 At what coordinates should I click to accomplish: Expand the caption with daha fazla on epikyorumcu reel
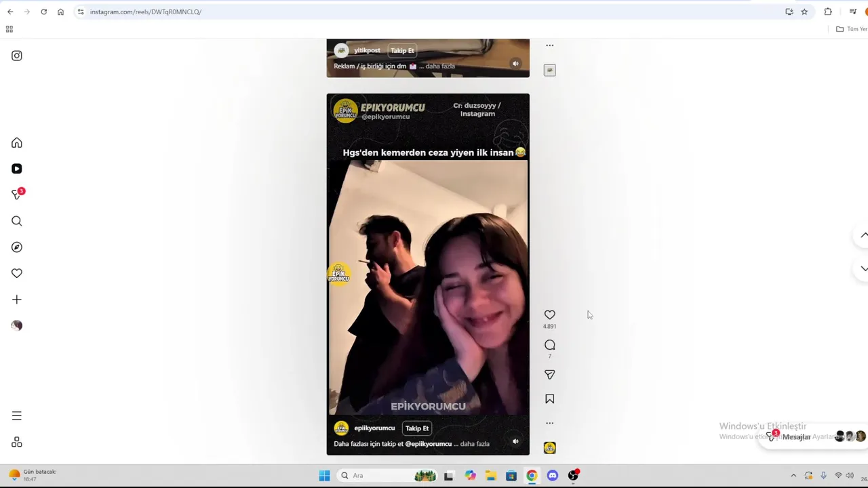pos(475,444)
